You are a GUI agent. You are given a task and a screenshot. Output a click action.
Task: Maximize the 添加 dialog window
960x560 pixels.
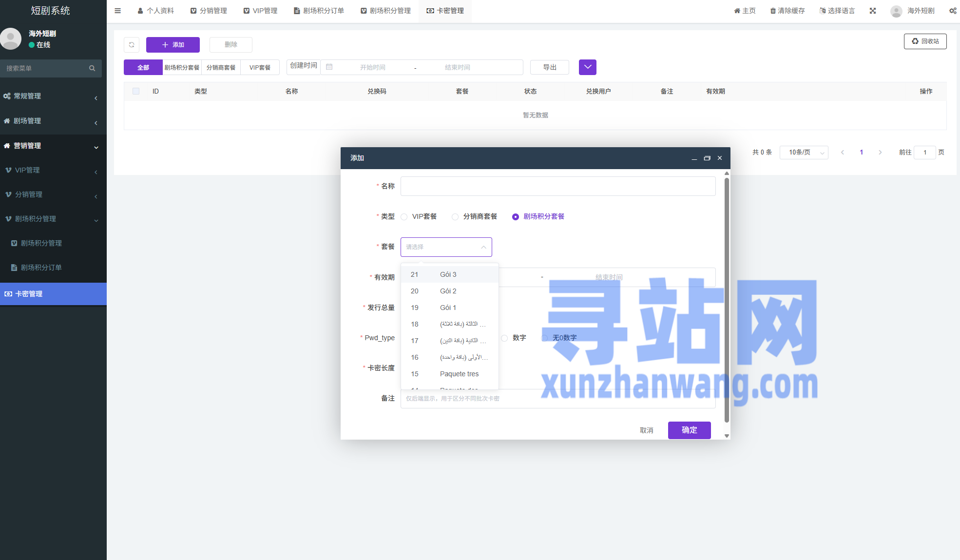(x=707, y=158)
